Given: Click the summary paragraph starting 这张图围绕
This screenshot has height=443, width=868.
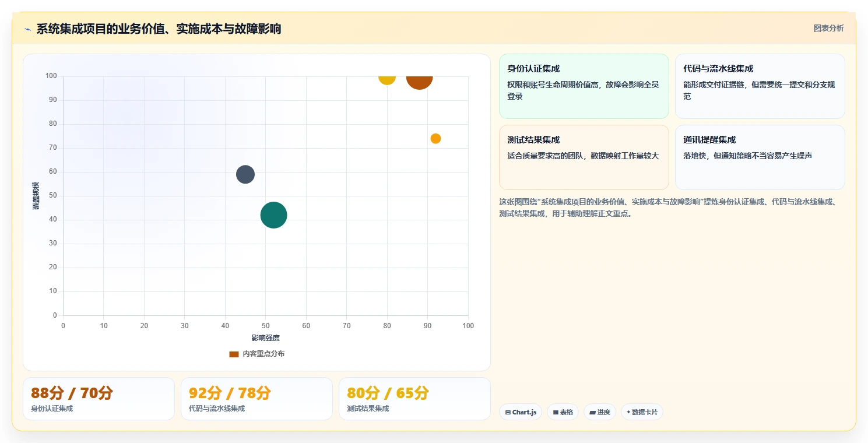Looking at the screenshot, I should click(x=670, y=208).
